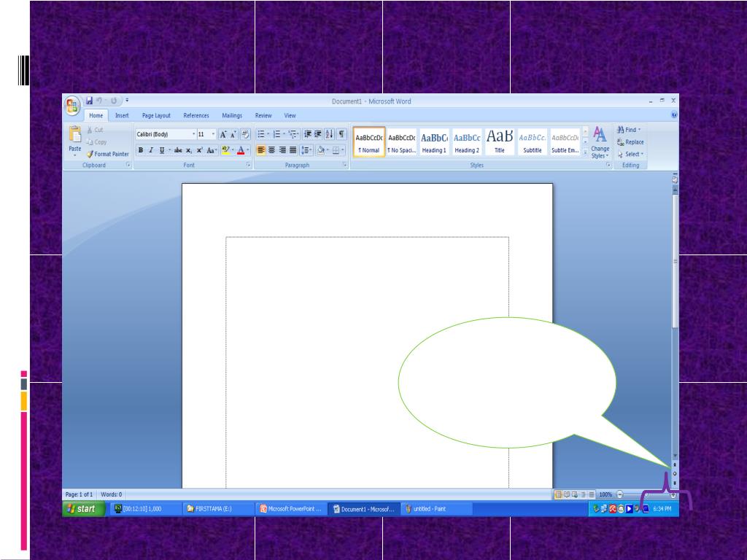Open Font dialog launcher

coord(248,165)
